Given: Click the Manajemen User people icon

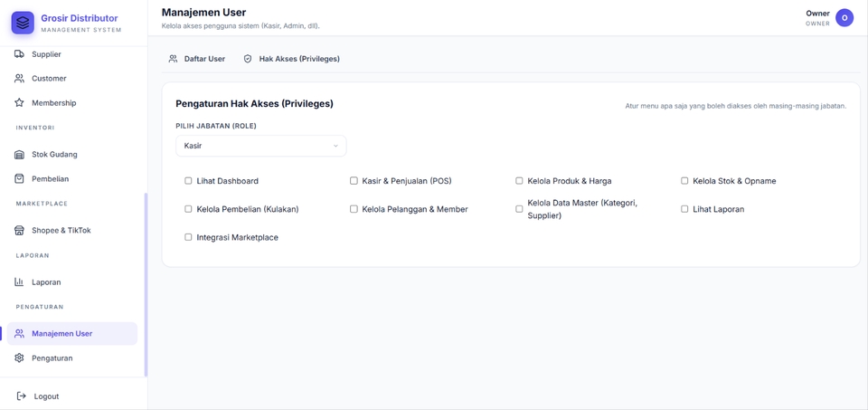Looking at the screenshot, I should coord(19,334).
